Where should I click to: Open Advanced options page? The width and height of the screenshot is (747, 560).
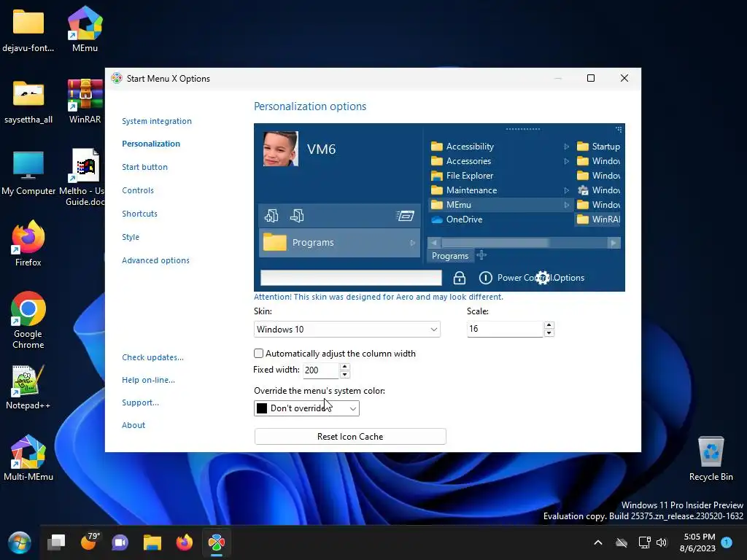point(156,260)
